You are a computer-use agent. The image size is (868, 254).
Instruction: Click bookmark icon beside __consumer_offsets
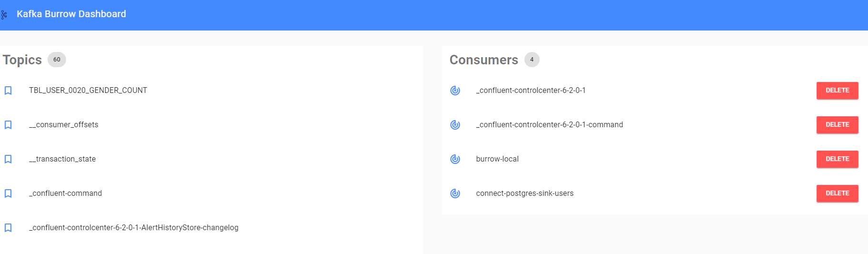coord(8,125)
